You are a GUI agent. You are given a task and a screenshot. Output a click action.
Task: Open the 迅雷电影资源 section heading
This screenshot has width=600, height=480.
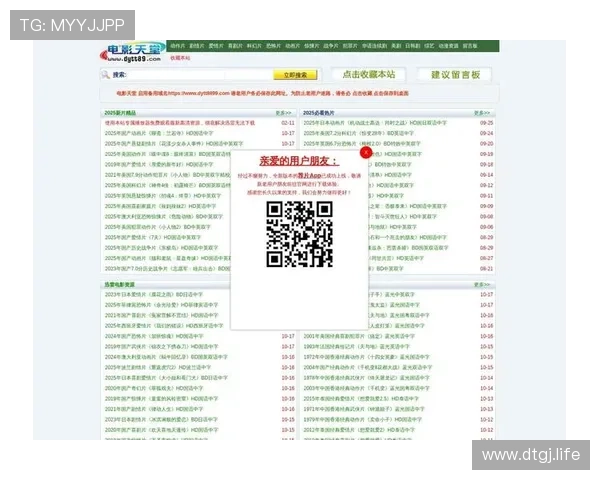tap(119, 284)
